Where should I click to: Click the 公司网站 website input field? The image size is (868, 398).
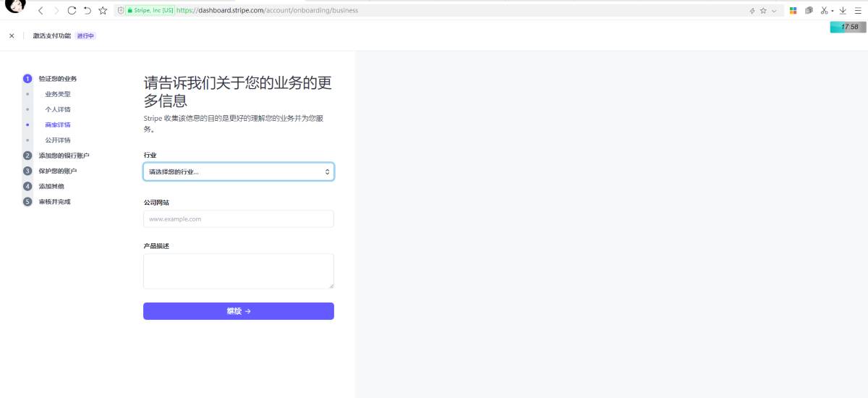coord(239,219)
